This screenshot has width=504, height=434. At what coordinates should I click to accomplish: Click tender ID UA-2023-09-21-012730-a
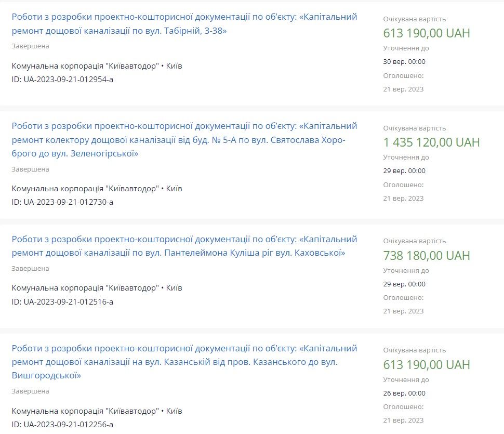click(62, 202)
